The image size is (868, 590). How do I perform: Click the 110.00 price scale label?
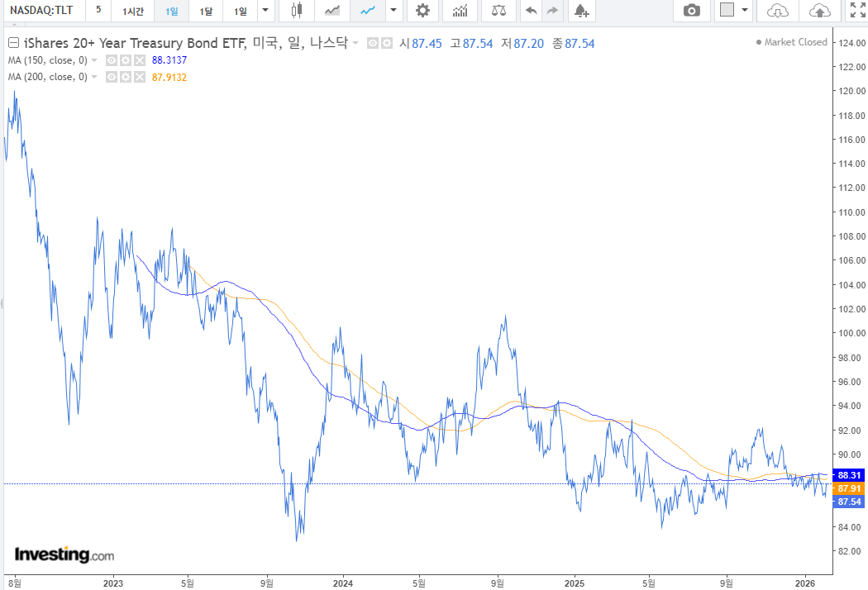[852, 212]
